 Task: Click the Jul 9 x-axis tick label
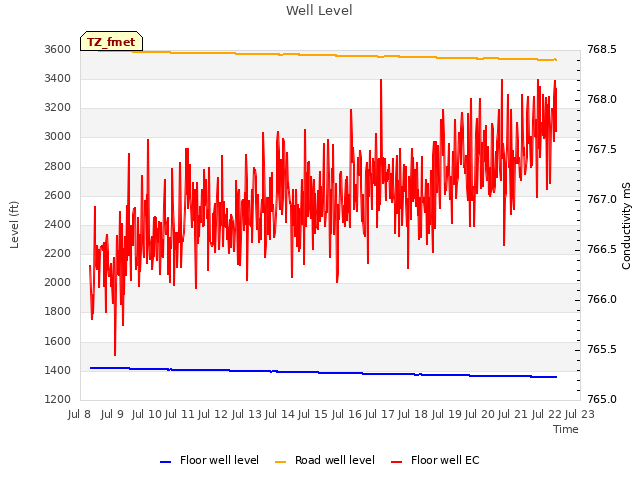tap(112, 414)
